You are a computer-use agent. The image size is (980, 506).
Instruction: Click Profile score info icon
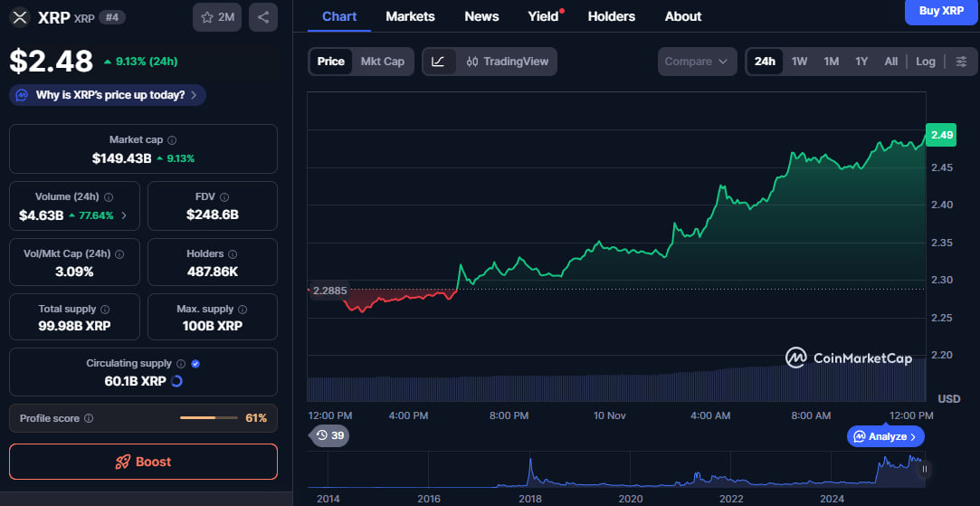[x=89, y=418]
